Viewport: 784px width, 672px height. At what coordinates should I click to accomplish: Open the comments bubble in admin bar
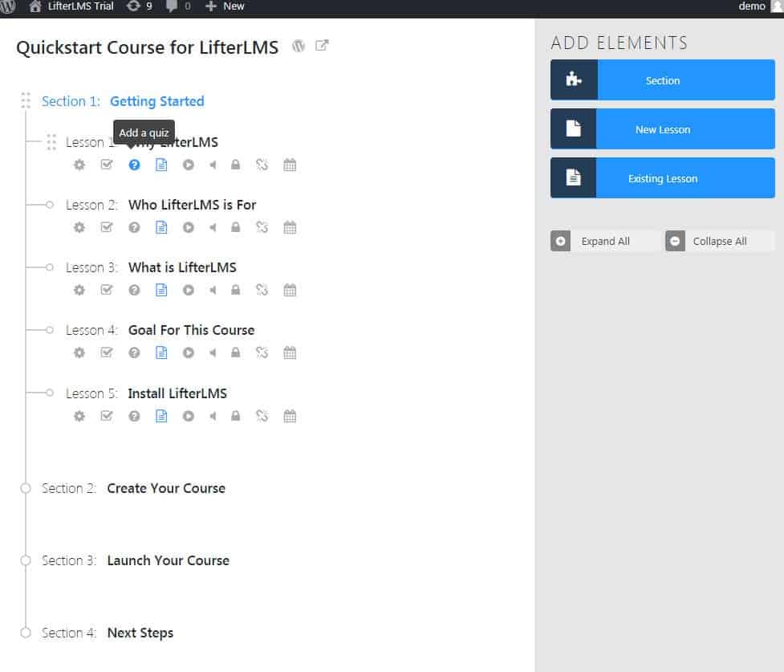178,6
